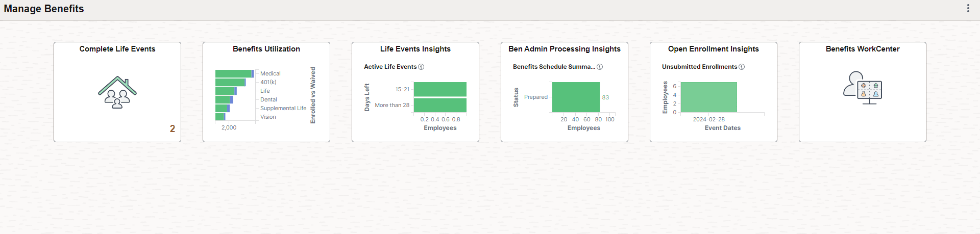980x234 pixels.
Task: Click the Dental bar in utilization chart
Action: pyautogui.click(x=223, y=99)
